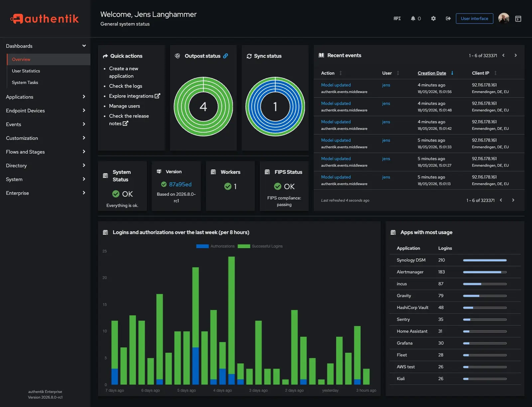Expand the Events section

point(45,124)
